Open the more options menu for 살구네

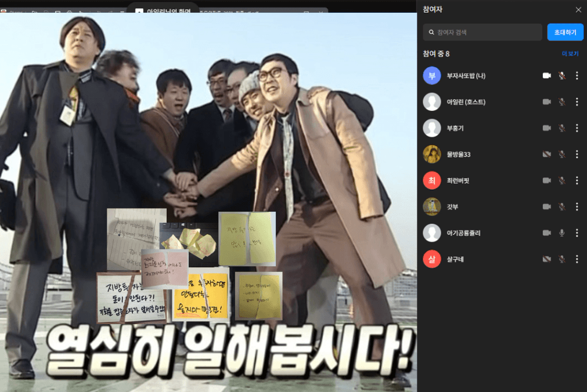click(577, 259)
